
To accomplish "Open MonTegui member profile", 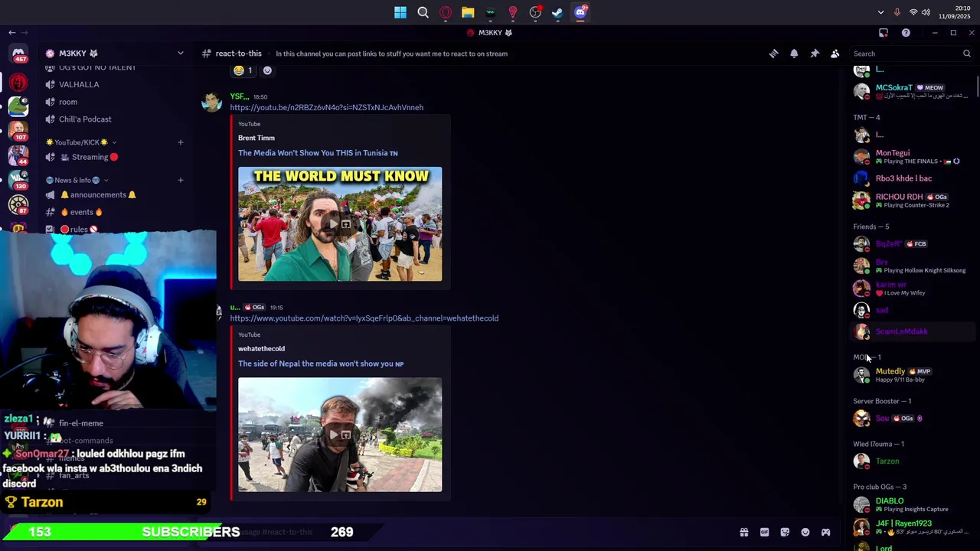I will point(913,157).
